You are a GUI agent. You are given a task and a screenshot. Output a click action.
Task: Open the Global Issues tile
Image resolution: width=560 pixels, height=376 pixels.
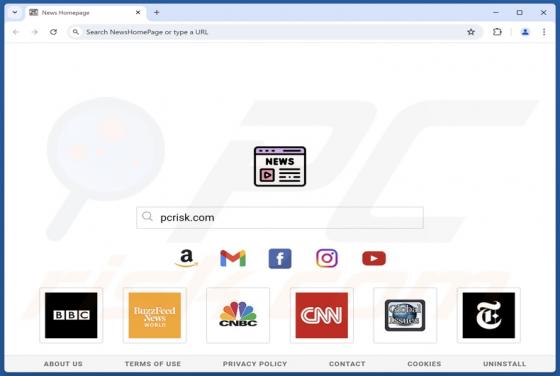pyautogui.click(x=405, y=315)
